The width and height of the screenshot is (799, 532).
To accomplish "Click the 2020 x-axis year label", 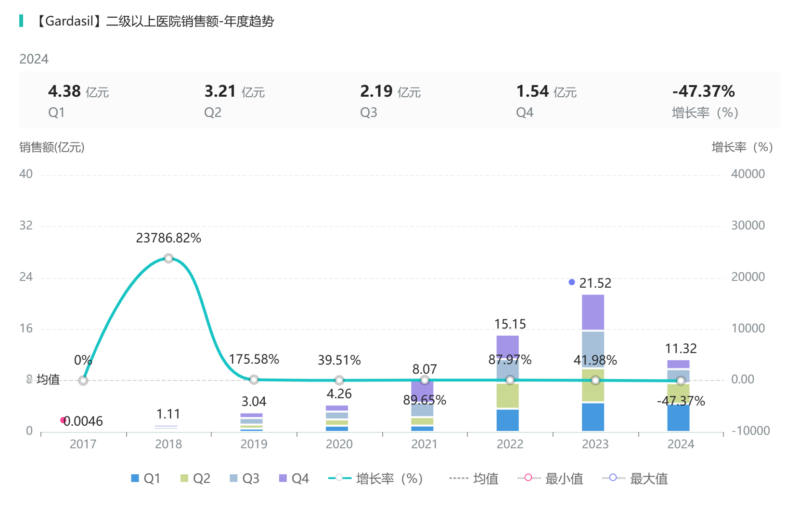I will pos(339,444).
